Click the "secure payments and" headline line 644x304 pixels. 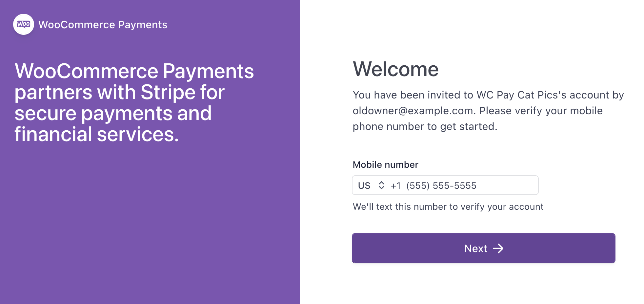(113, 114)
